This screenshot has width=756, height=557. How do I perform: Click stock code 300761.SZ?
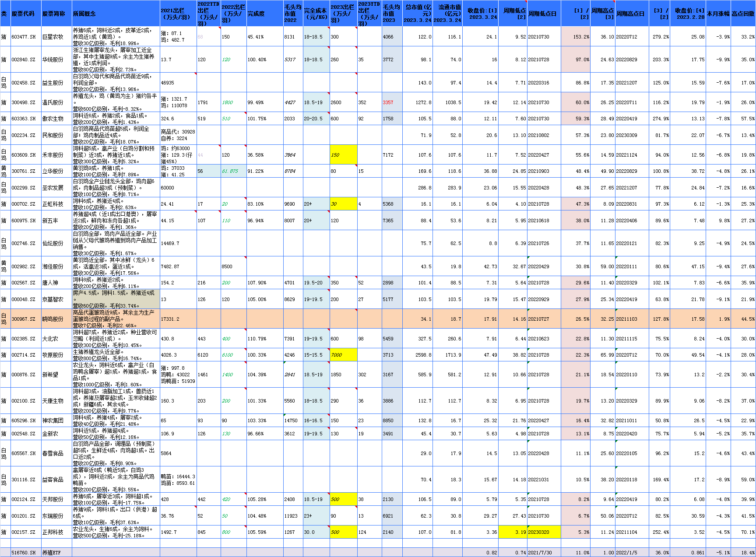point(26,171)
